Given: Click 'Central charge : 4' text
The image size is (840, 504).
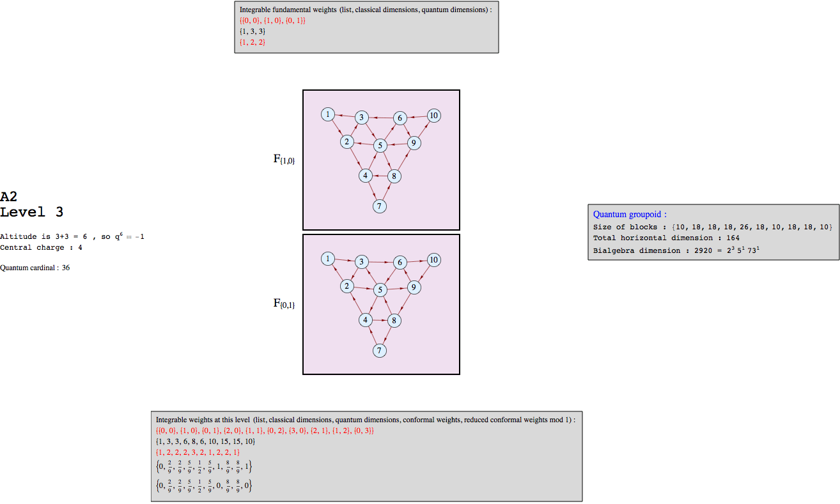Looking at the screenshot, I should (x=41, y=248).
